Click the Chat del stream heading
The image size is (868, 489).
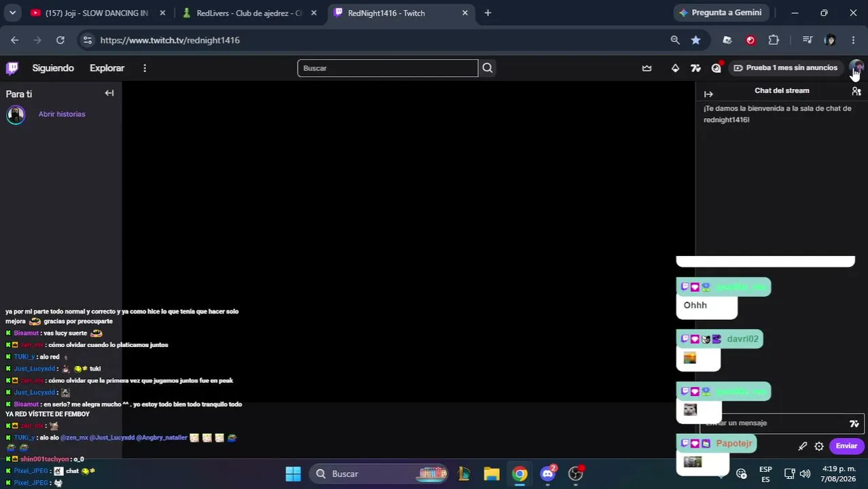(x=782, y=90)
